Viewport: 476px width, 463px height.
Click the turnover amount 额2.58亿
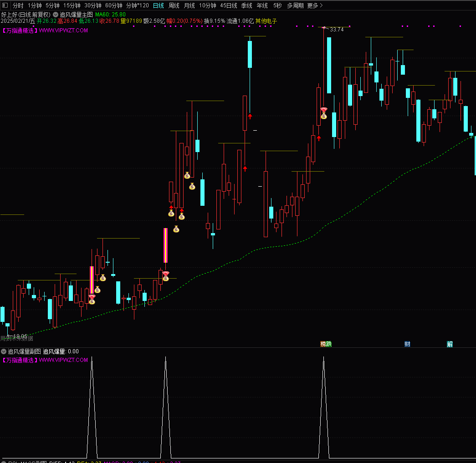[154, 21]
